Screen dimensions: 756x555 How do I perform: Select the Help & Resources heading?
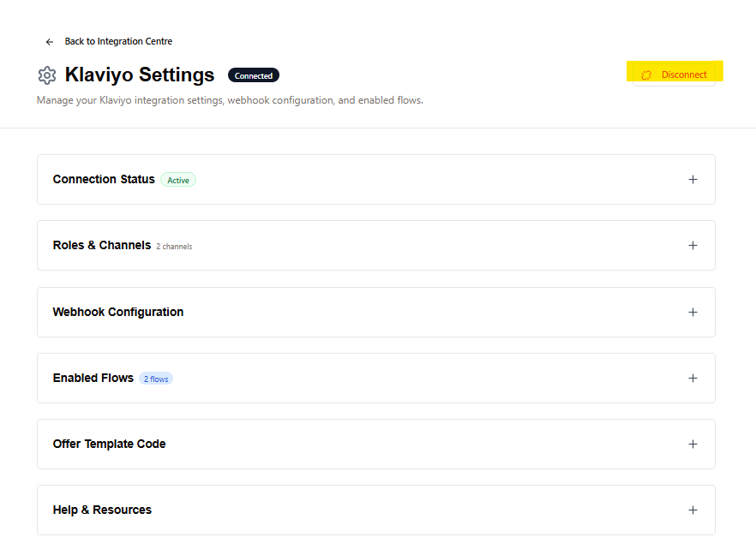(x=102, y=510)
